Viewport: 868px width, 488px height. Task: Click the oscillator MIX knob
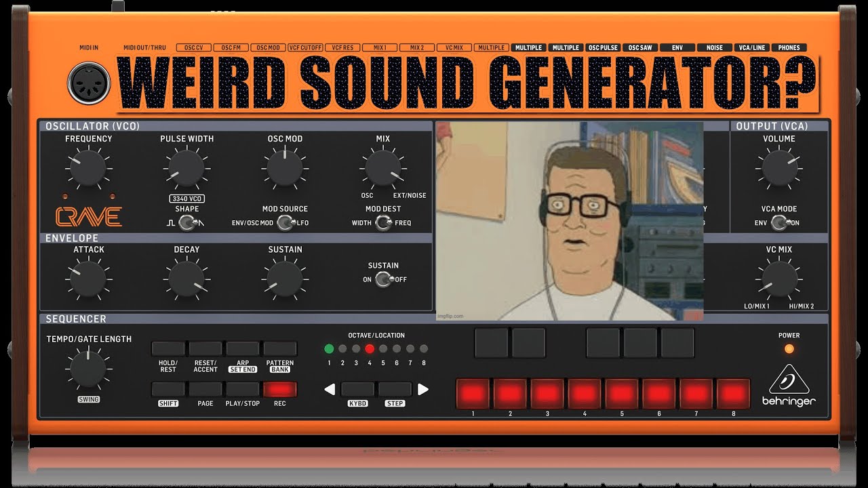pyautogui.click(x=383, y=168)
